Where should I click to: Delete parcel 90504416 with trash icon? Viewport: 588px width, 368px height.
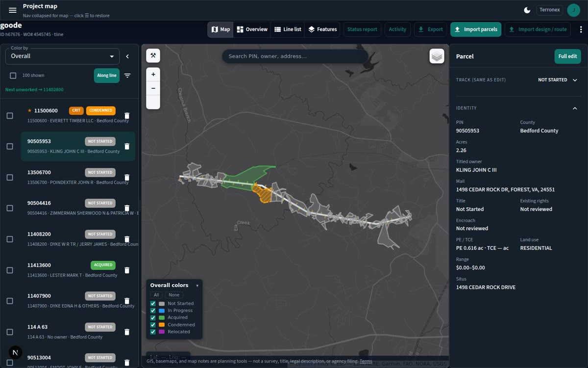click(127, 208)
